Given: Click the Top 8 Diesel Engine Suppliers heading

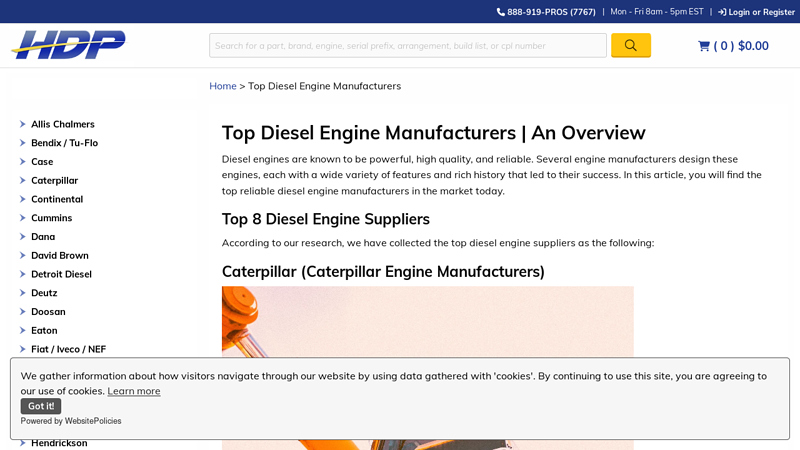Looking at the screenshot, I should point(326,219).
